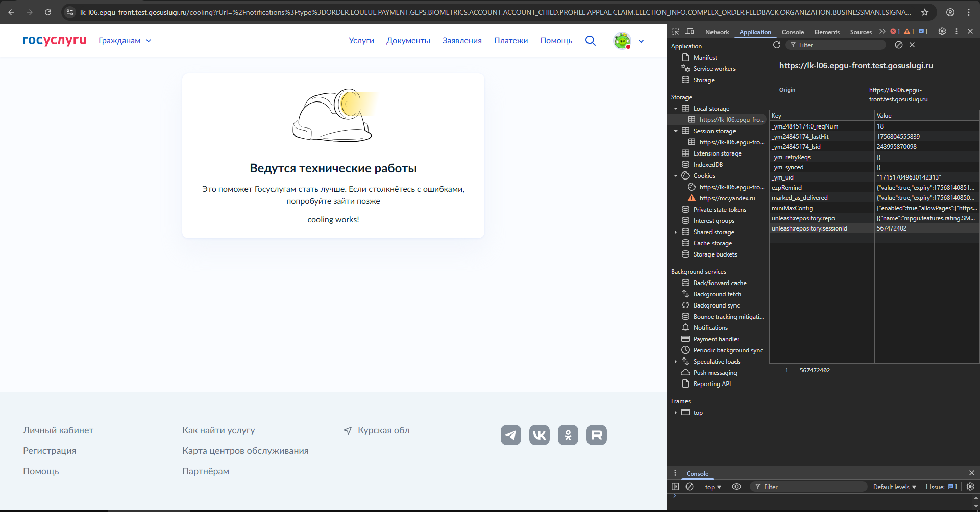Open console settings gear icon

970,487
